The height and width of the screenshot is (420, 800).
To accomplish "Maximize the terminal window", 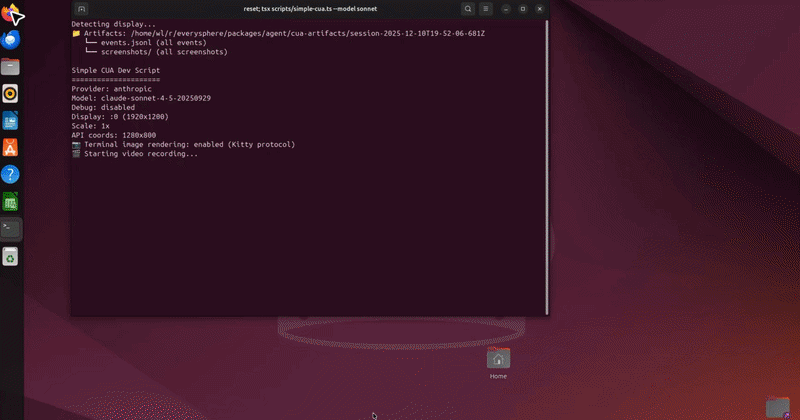I will coord(522,9).
